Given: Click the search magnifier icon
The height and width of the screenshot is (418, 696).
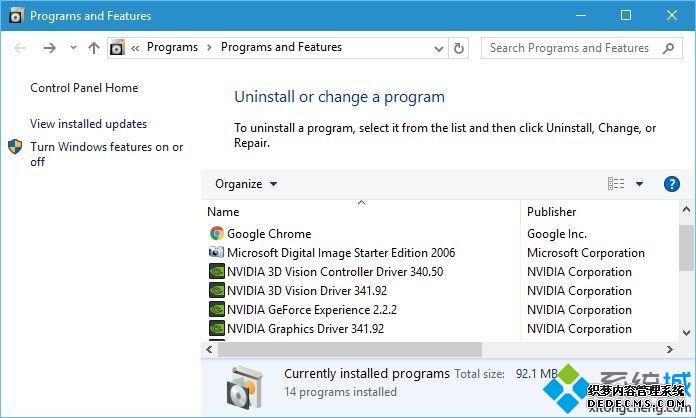Looking at the screenshot, I should [668, 48].
